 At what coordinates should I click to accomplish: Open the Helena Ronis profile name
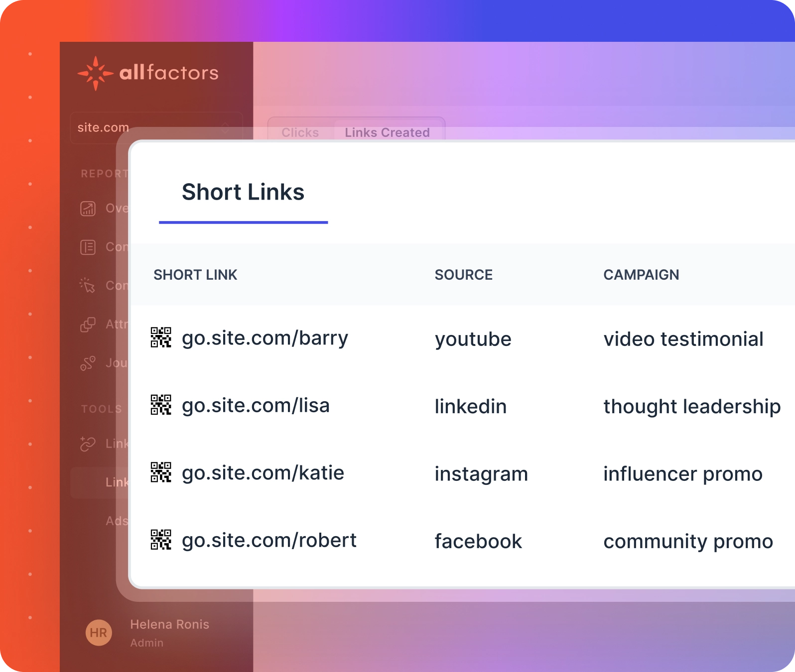tap(170, 624)
